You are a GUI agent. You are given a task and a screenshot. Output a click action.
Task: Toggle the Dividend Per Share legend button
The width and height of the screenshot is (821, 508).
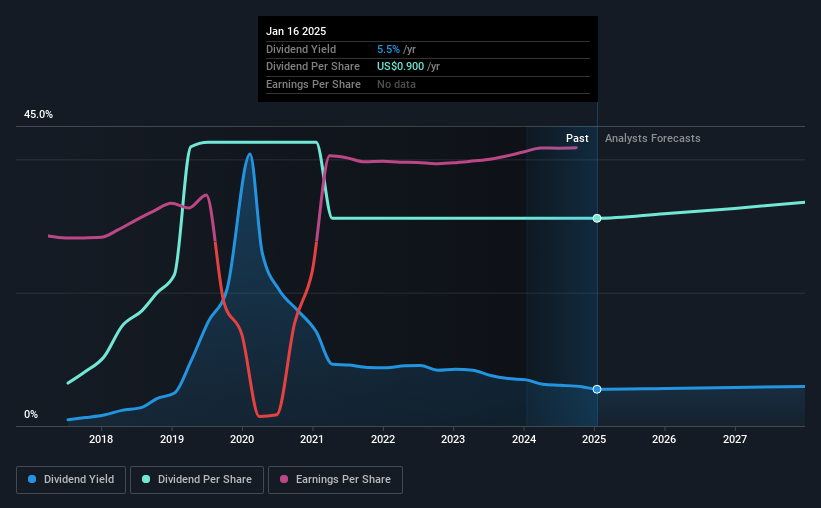(x=197, y=480)
